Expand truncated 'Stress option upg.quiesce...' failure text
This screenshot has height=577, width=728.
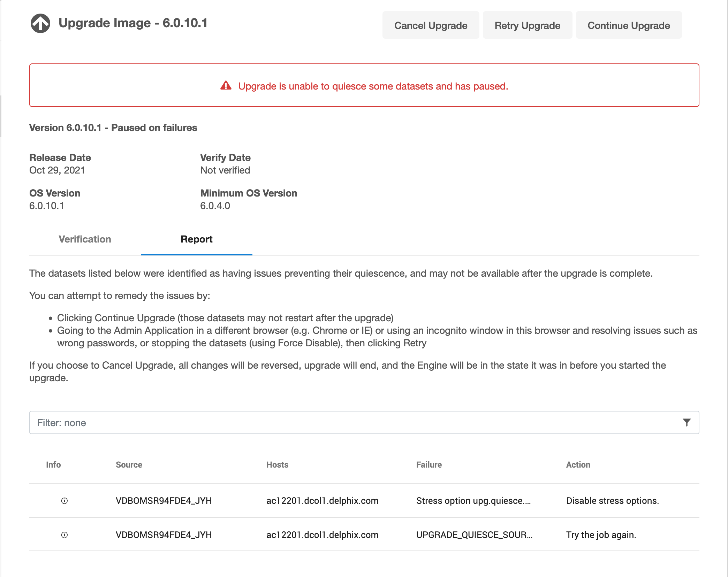(x=473, y=501)
